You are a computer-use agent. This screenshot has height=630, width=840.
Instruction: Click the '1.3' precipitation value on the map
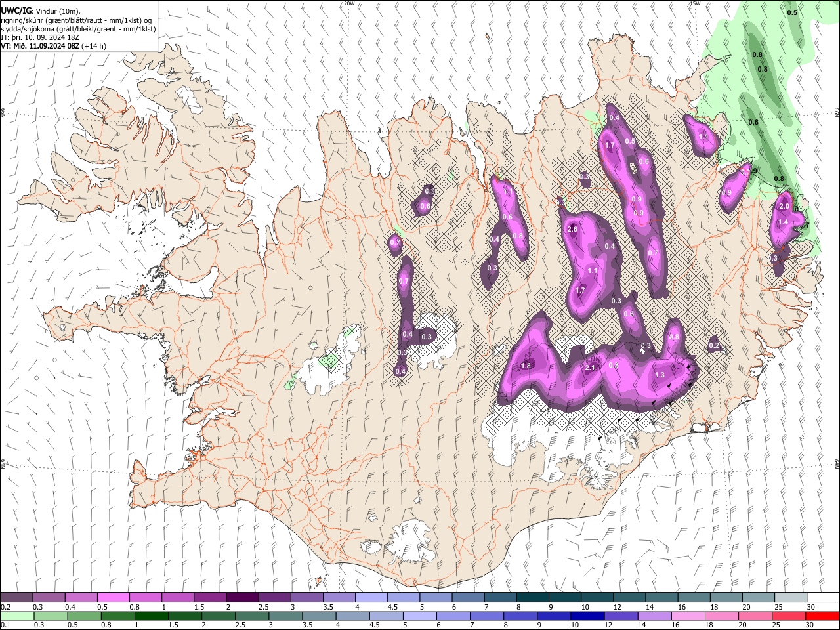click(x=660, y=375)
